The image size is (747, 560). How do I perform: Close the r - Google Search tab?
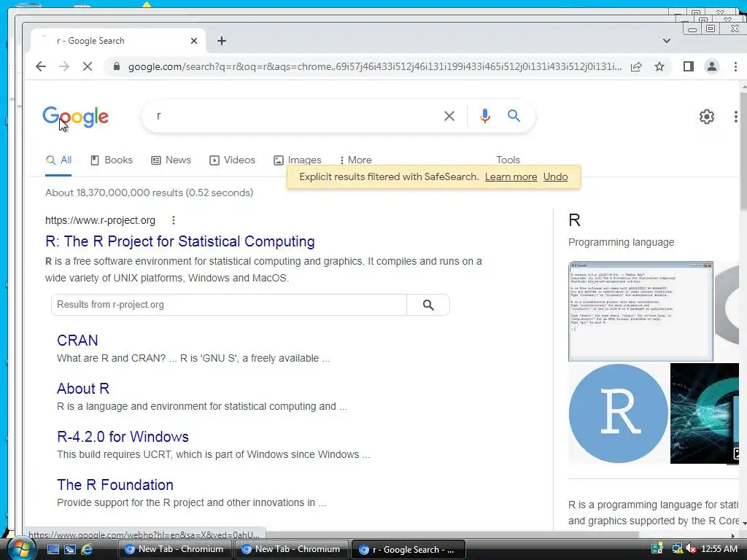pos(194,41)
